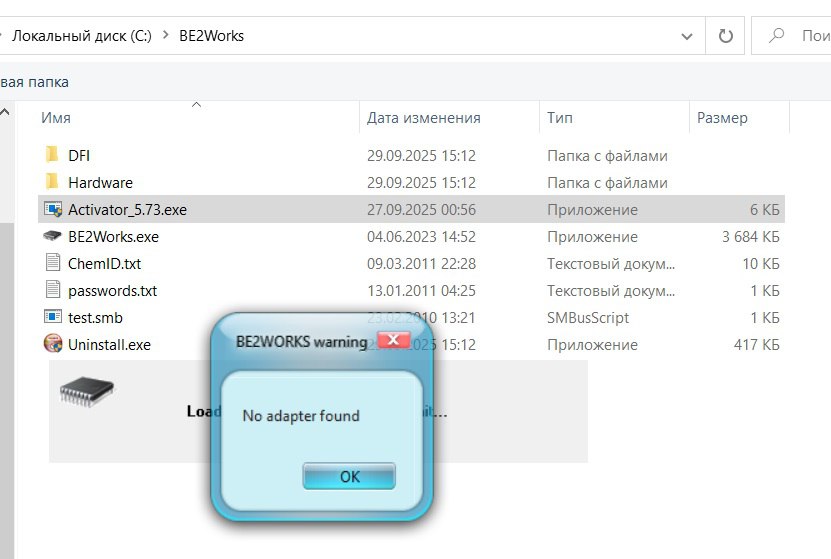Sort files by the Имя column
Screen dimensions: 831x559
pos(56,118)
